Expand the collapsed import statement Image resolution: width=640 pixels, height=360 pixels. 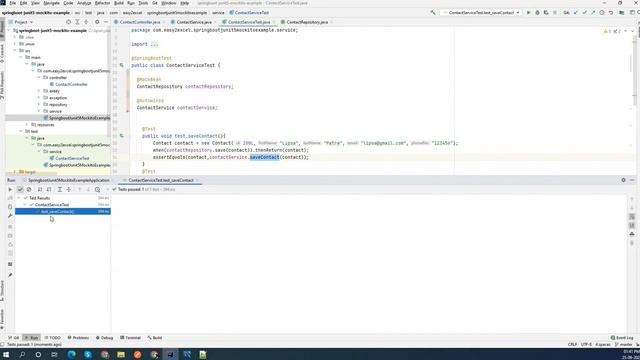pyautogui.click(x=154, y=44)
